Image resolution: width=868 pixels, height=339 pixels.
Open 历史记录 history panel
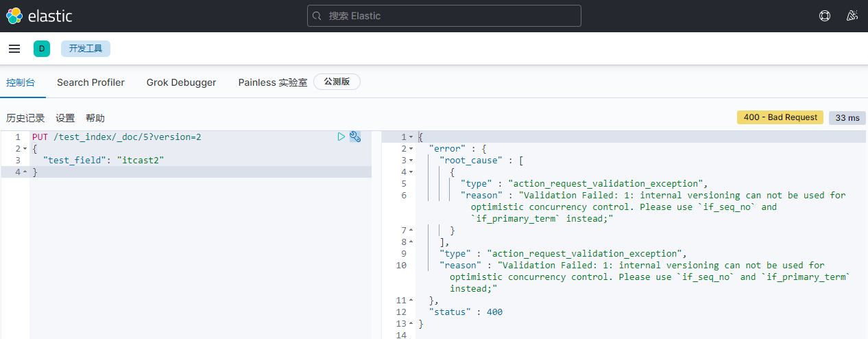(x=25, y=118)
